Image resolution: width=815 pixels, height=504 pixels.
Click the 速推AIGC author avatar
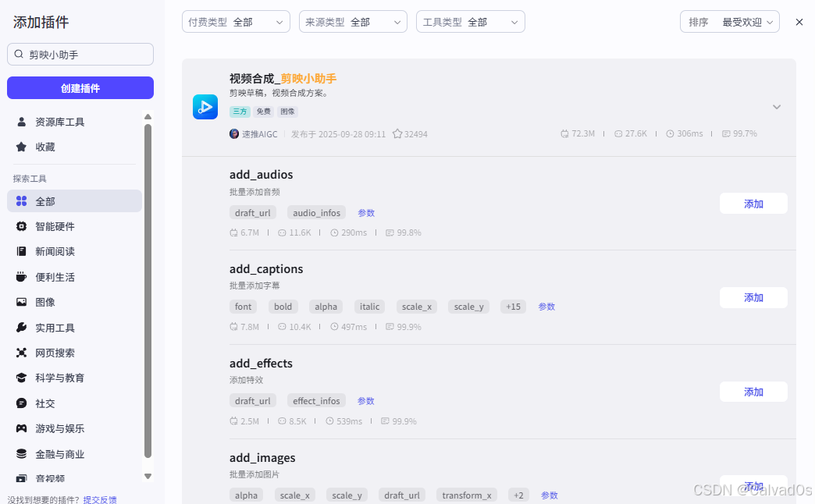234,133
